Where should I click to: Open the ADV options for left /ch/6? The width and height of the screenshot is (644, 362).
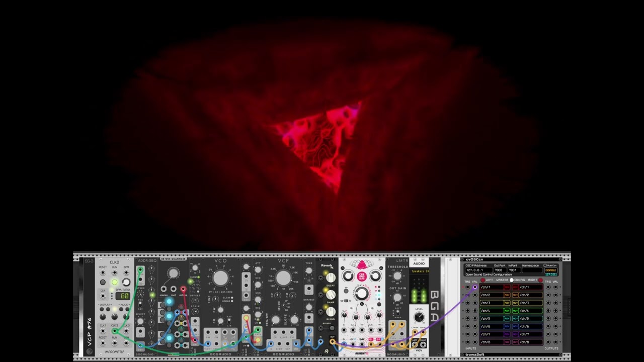tap(507, 326)
